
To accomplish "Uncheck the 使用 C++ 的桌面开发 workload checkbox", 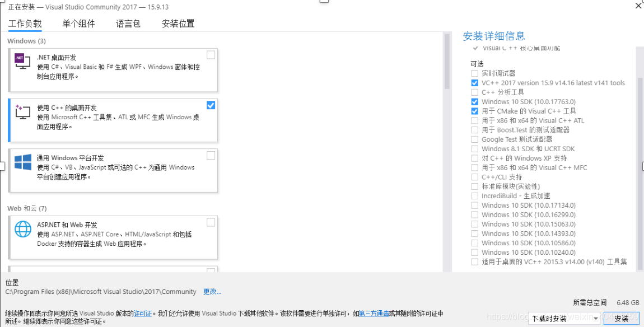I will click(x=211, y=105).
